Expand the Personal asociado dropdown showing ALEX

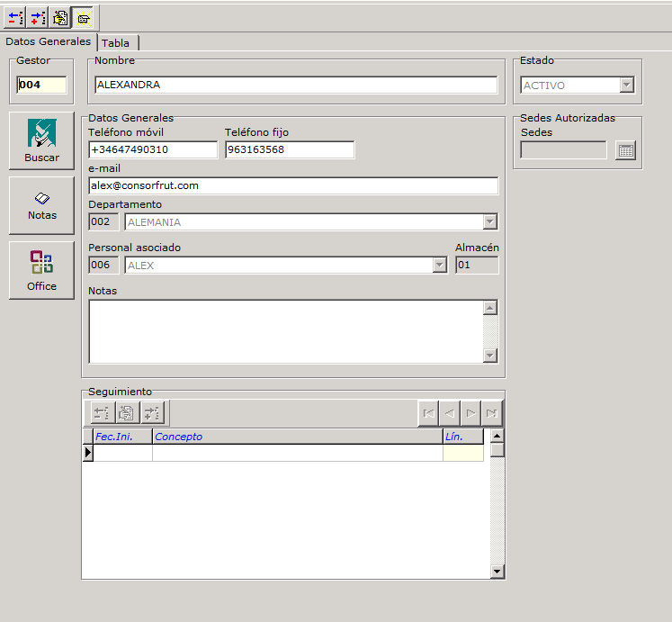point(439,265)
